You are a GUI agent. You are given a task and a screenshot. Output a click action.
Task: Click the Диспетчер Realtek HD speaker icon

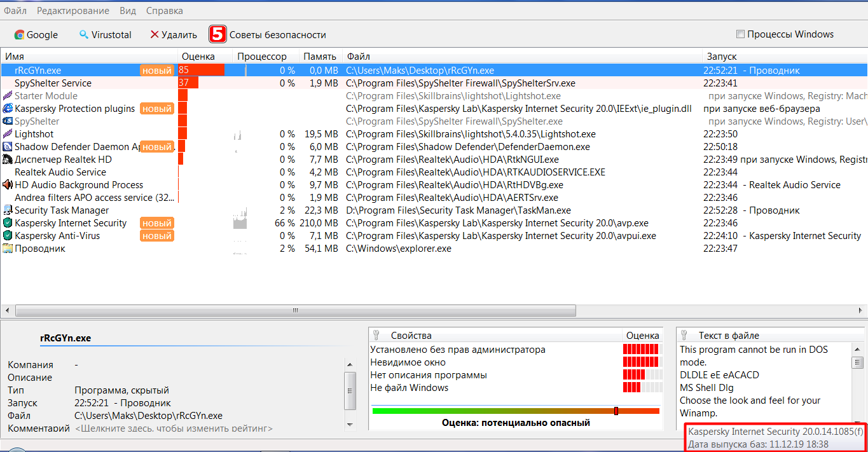pyautogui.click(x=8, y=160)
